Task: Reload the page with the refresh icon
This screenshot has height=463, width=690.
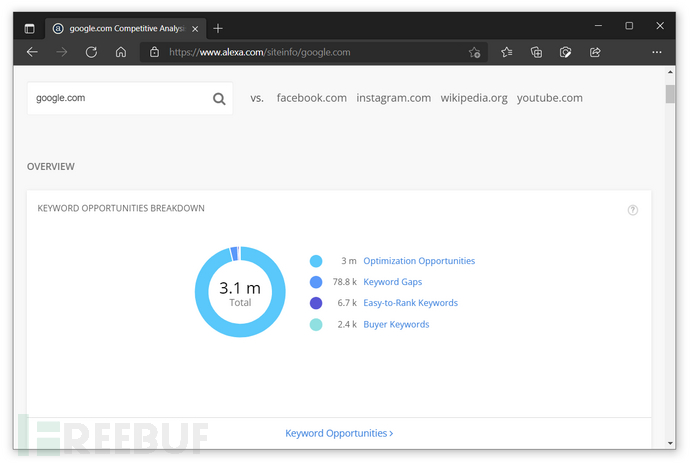Action: pyautogui.click(x=91, y=52)
